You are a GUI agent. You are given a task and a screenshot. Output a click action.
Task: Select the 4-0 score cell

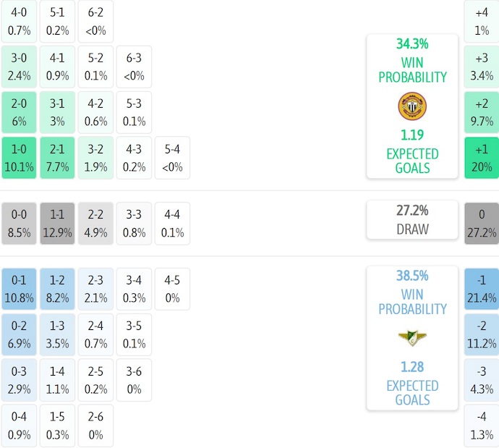[x=19, y=21]
